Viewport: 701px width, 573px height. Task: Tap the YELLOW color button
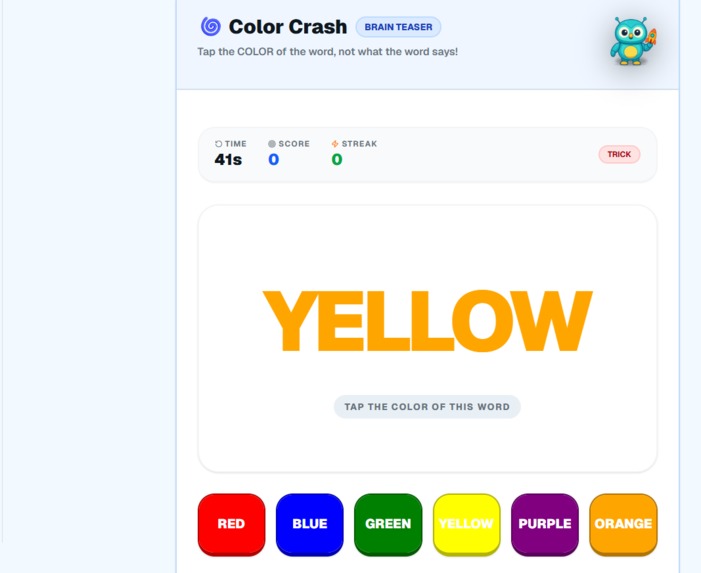tap(466, 524)
